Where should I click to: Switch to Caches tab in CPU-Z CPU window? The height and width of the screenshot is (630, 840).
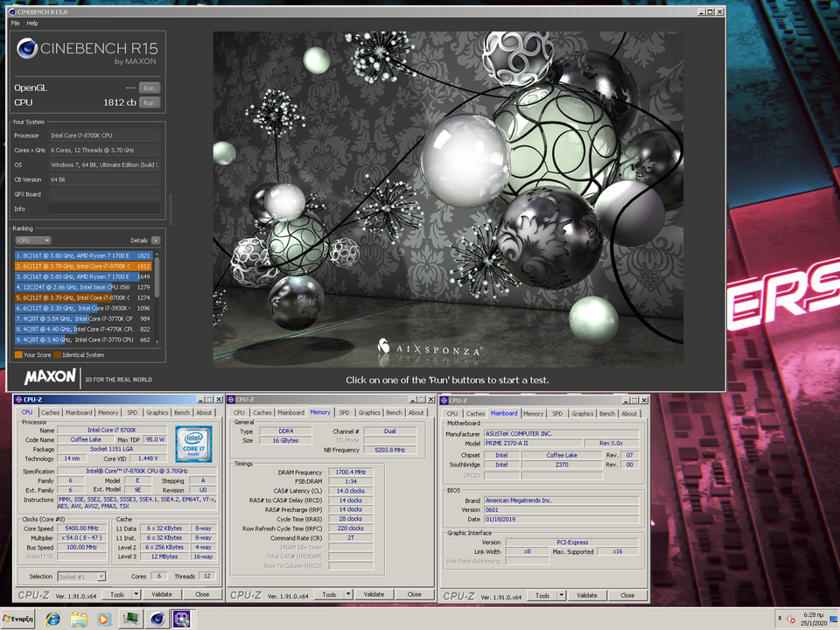coord(51,412)
